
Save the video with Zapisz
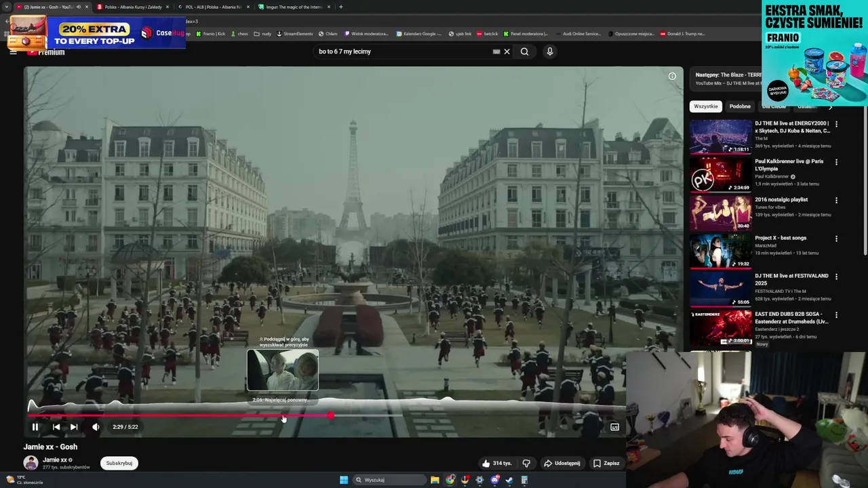click(606, 464)
